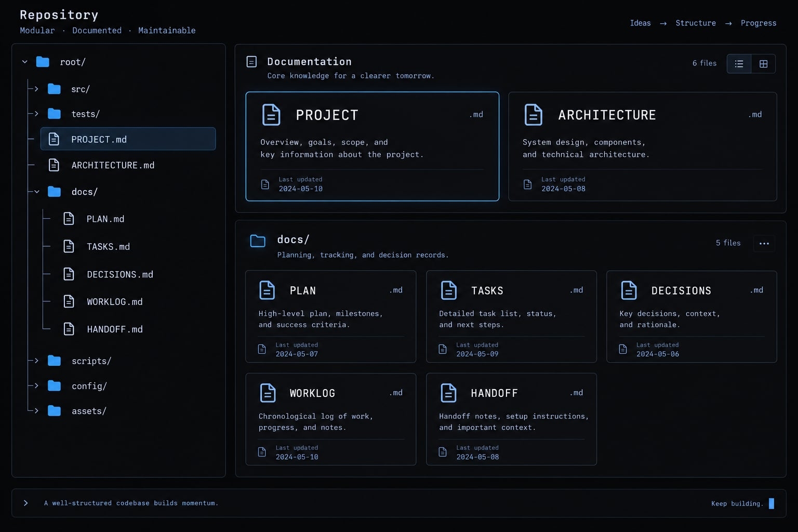Go to the Ideas step

(640, 23)
